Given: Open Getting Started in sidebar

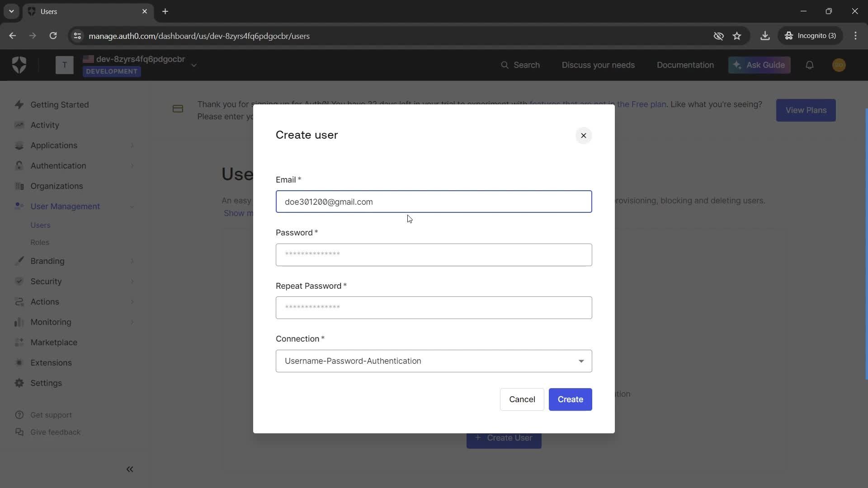Looking at the screenshot, I should point(59,105).
